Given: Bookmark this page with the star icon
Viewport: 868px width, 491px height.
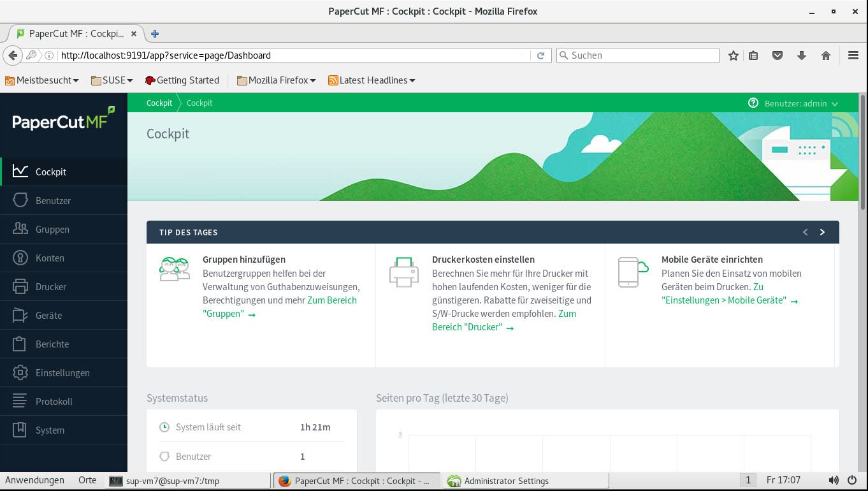Looking at the screenshot, I should point(734,55).
